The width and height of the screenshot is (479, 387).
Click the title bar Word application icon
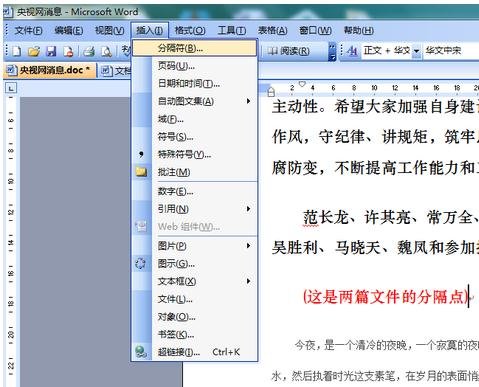click(7, 12)
